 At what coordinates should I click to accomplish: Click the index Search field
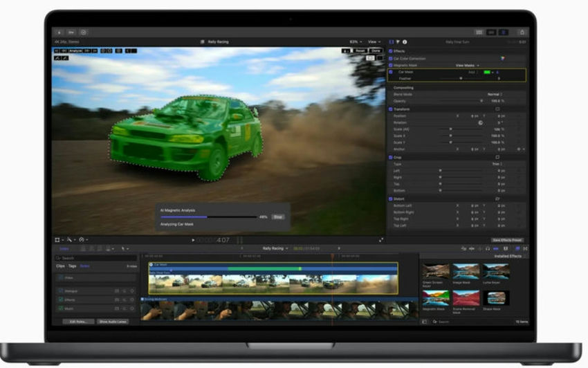coord(96,258)
